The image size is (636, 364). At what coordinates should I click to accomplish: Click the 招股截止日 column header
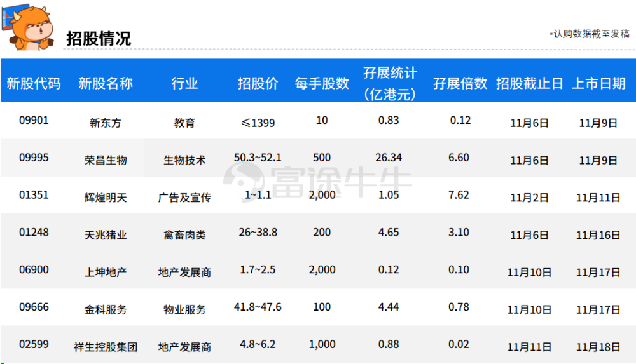tap(529, 83)
